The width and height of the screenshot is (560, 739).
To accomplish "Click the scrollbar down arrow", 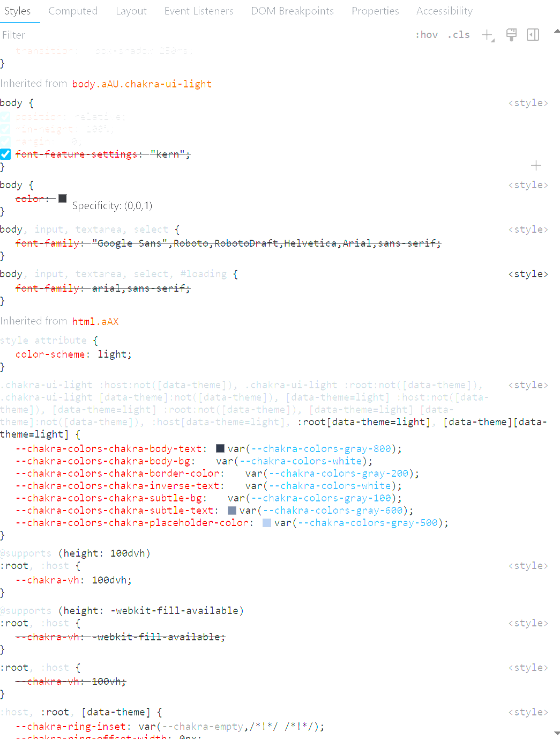I will (x=556, y=735).
